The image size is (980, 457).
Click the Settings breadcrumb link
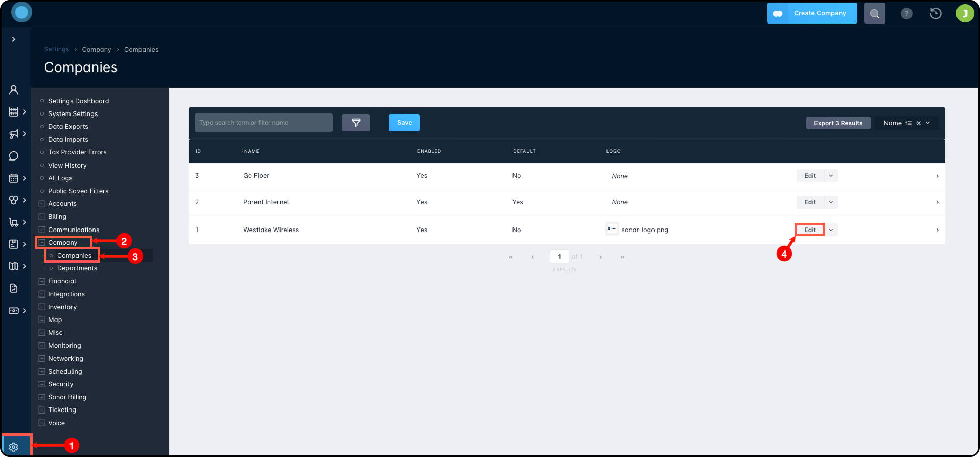tap(56, 49)
